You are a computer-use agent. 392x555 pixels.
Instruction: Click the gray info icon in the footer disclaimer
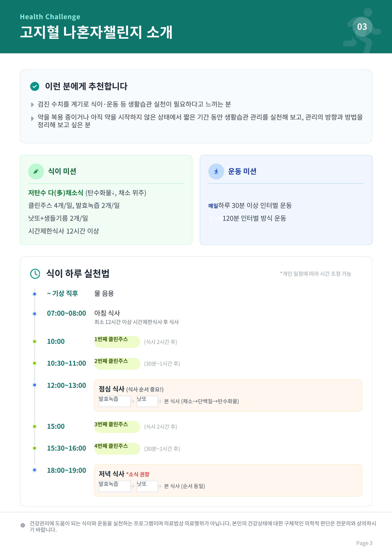click(23, 525)
